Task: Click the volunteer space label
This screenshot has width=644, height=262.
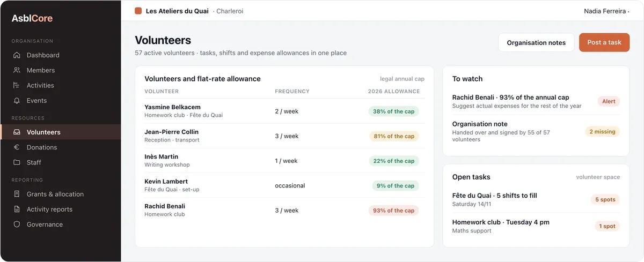Action: point(598,177)
